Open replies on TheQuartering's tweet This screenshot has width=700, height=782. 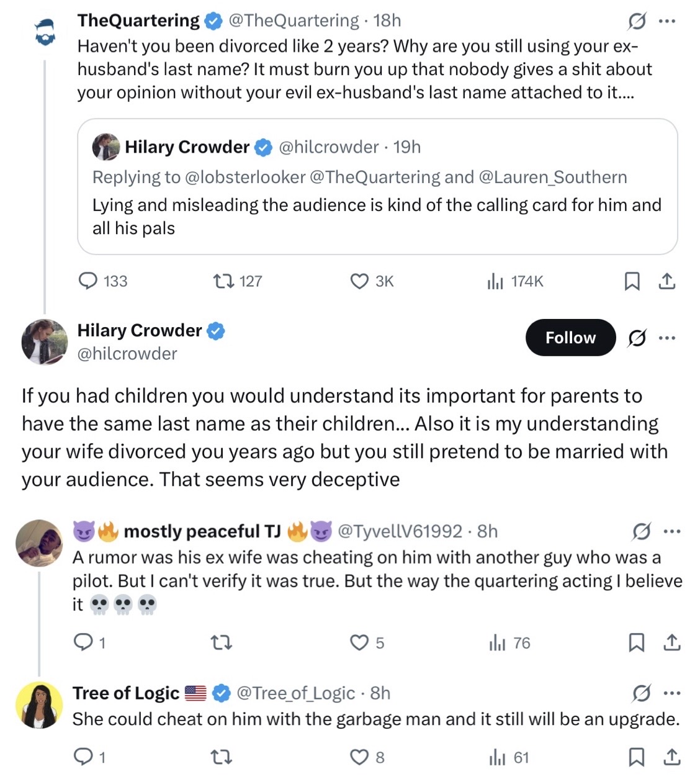point(102,281)
